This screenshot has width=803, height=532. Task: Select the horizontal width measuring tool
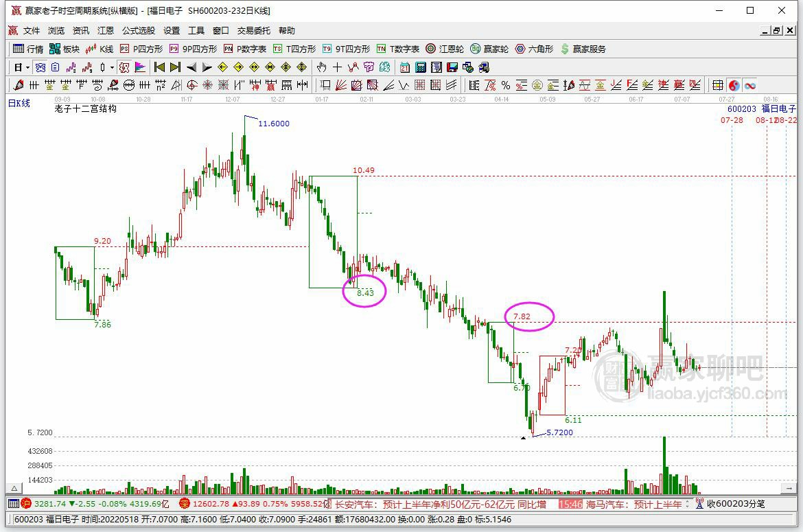(x=303, y=85)
